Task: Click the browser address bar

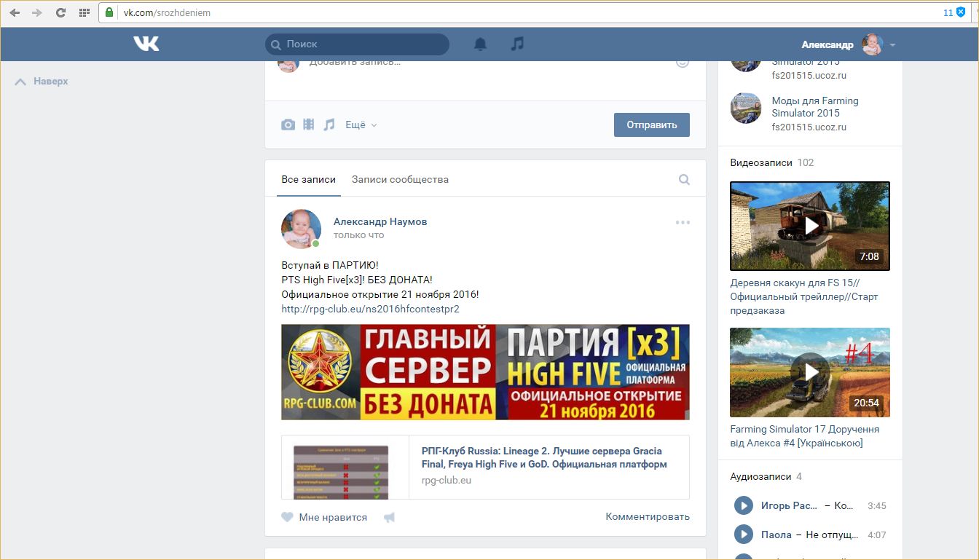Action: click(532, 12)
